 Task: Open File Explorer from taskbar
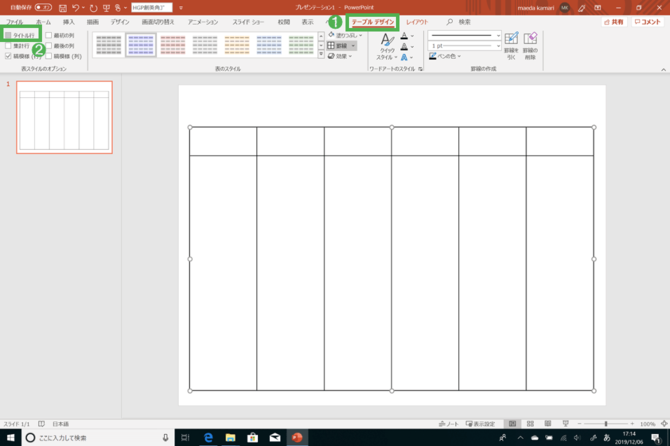pos(230,437)
